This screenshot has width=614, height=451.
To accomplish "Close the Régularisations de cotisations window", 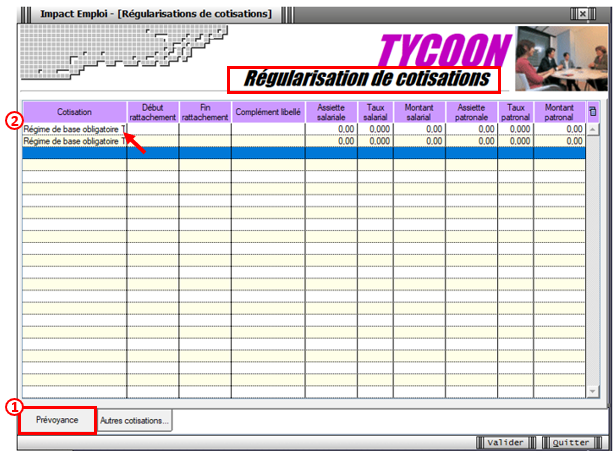I will [583, 14].
